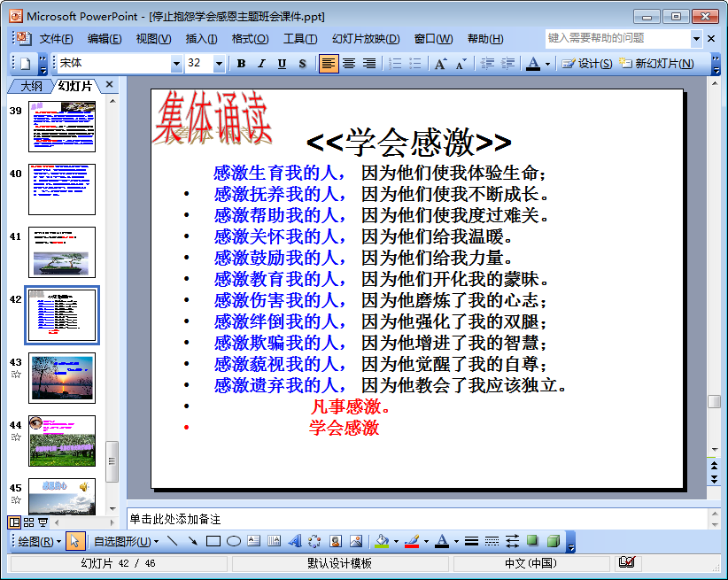The height and width of the screenshot is (580, 728).
Task: Toggle text shadow formatting
Action: coord(302,64)
